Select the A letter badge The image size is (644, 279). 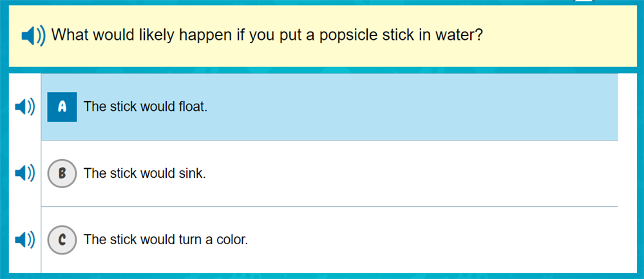click(62, 107)
